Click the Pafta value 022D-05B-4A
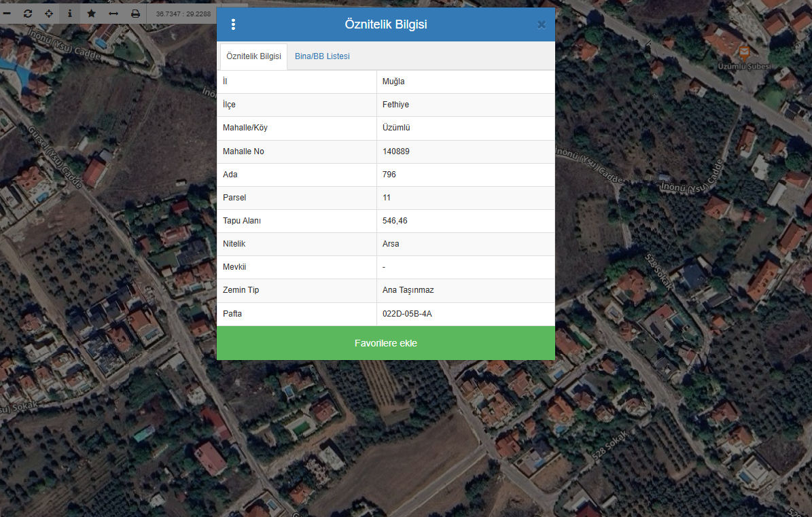The image size is (812, 517). (407, 314)
